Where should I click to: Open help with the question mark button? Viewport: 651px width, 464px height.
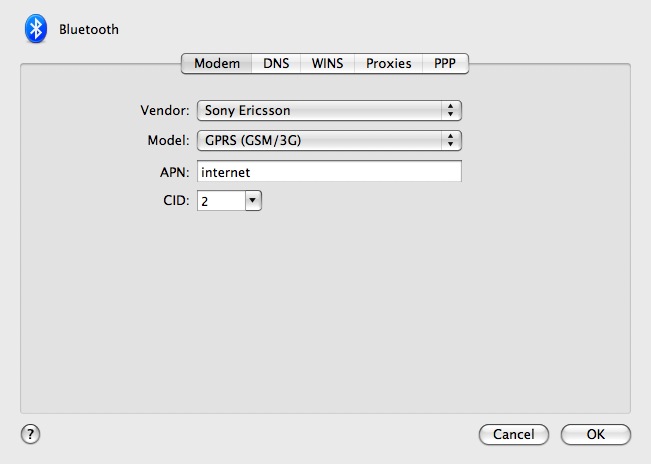tap(30, 434)
